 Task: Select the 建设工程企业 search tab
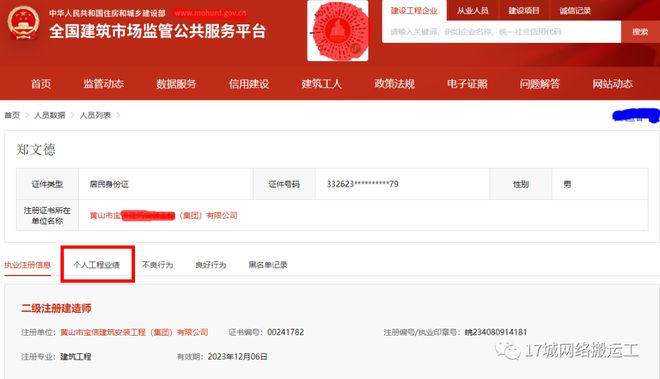[414, 11]
